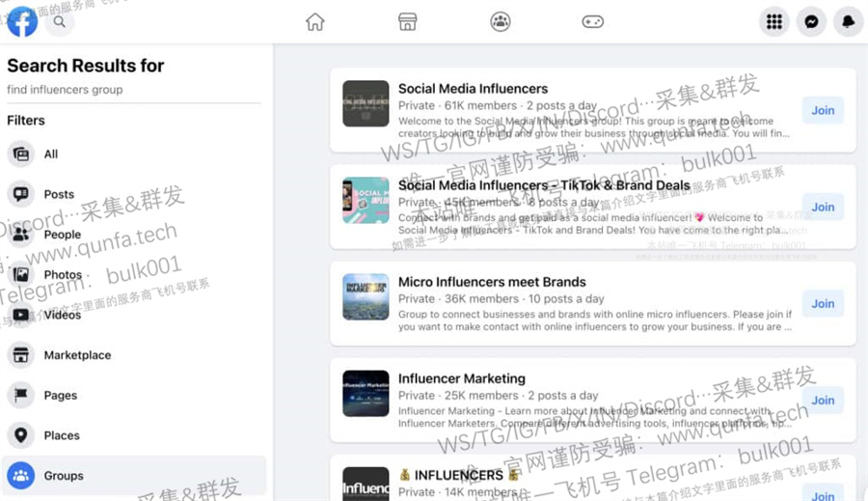Open the search magnifier icon
The width and height of the screenshot is (868, 501).
(x=59, y=21)
